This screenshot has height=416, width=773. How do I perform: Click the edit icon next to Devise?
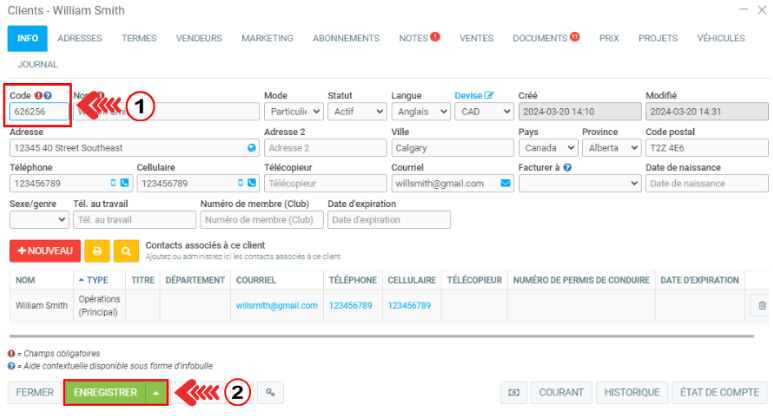[490, 95]
